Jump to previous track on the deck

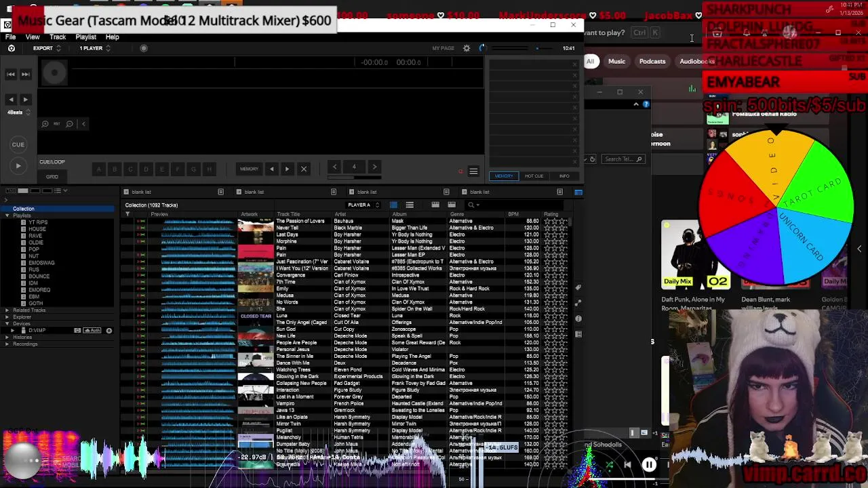click(11, 74)
